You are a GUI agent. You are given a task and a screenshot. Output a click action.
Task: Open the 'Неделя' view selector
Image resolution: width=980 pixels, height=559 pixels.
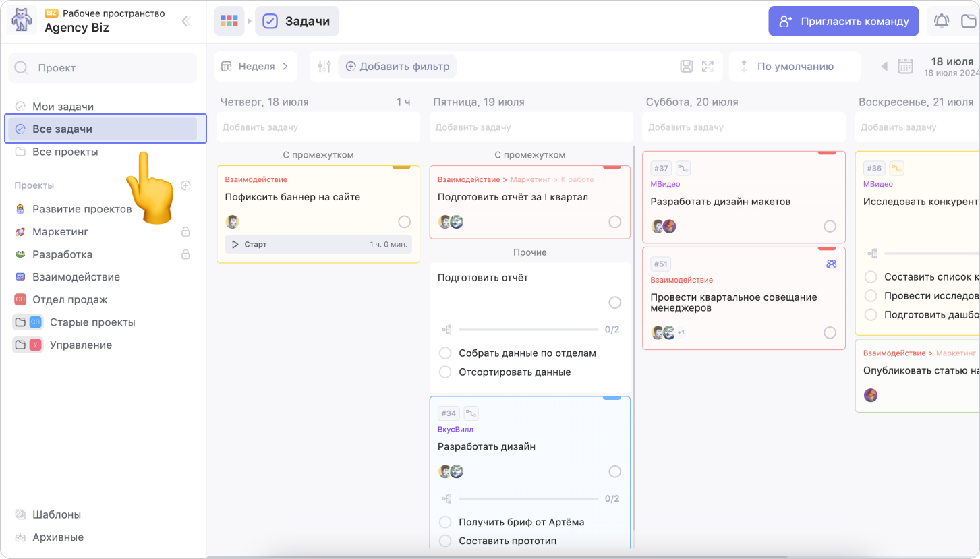(x=256, y=67)
